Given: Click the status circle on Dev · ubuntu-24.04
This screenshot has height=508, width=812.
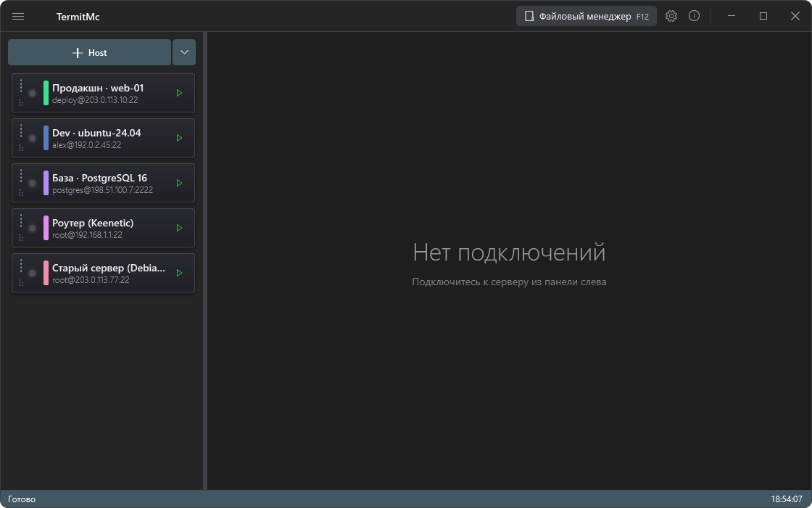Looking at the screenshot, I should pos(32,139).
